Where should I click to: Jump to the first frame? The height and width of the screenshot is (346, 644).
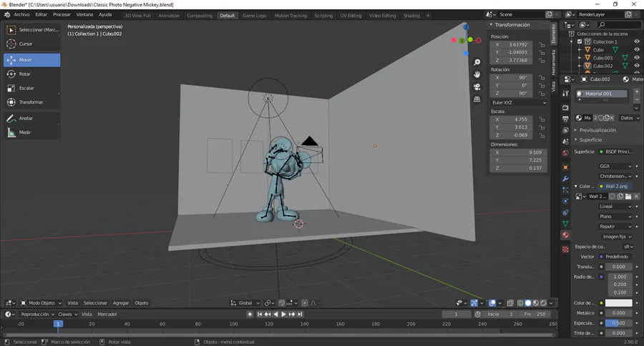click(260, 314)
